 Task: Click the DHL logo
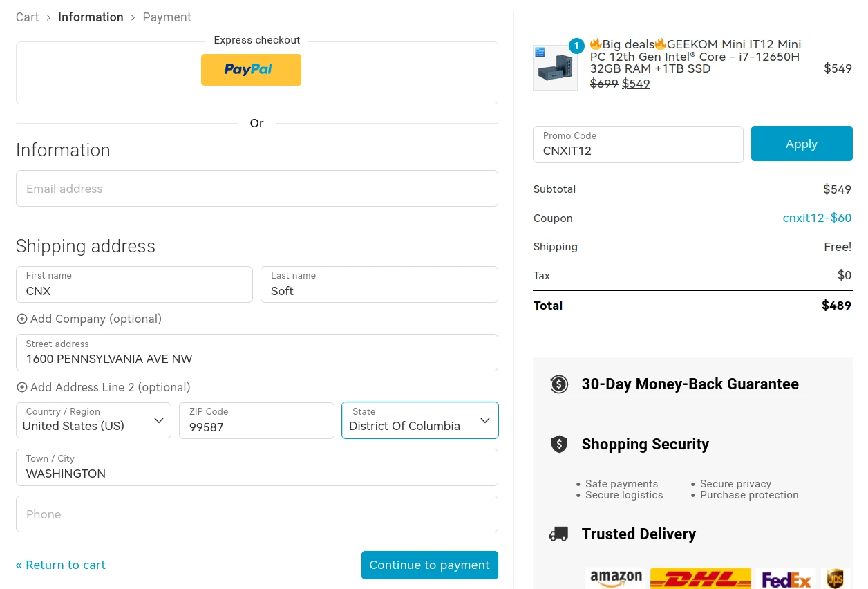point(701,579)
